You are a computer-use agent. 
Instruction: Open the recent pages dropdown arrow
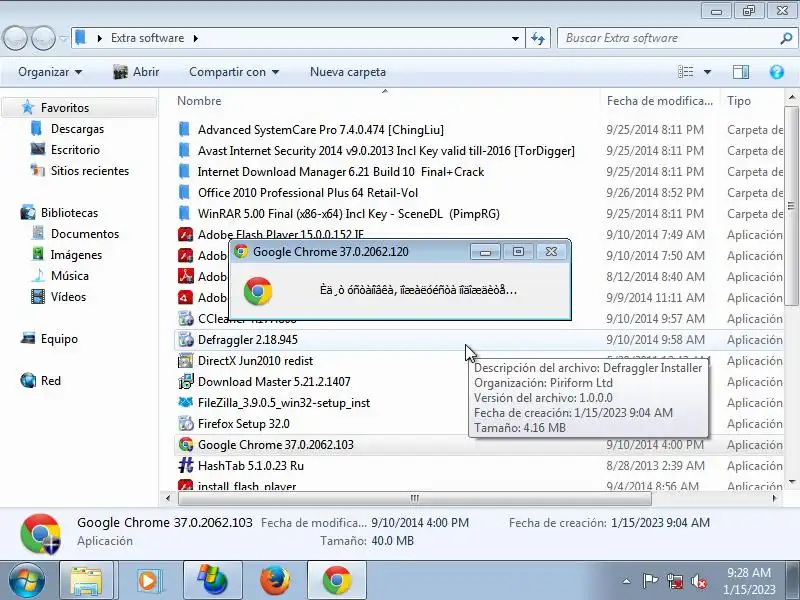[63, 38]
